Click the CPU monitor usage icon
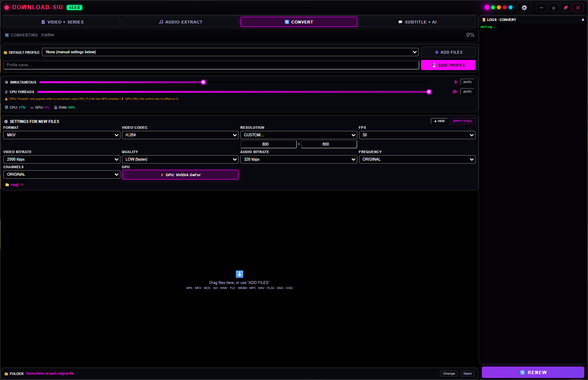 (6, 107)
